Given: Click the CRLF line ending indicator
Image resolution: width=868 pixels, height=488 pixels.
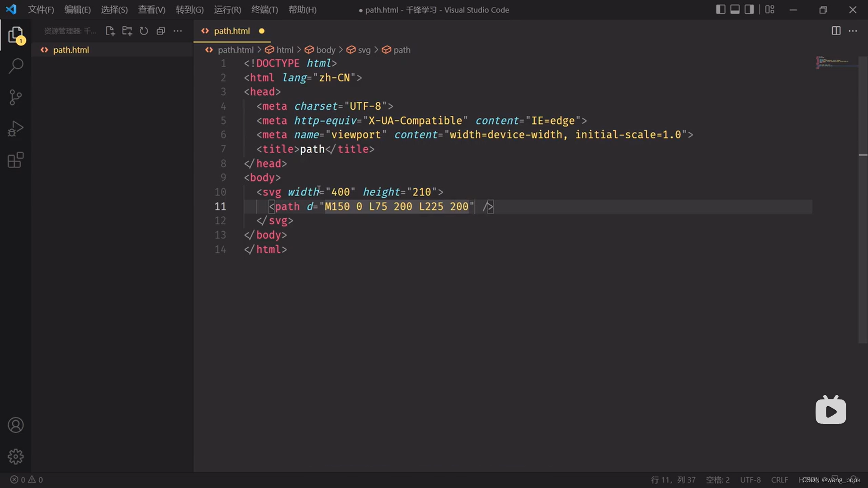Looking at the screenshot, I should pyautogui.click(x=779, y=480).
